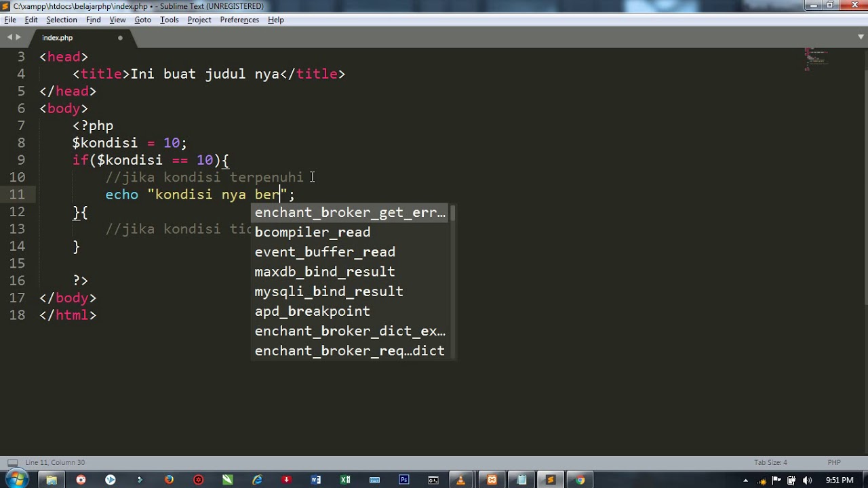868x488 pixels.
Task: Open the Preferences menu
Action: pyautogui.click(x=239, y=20)
